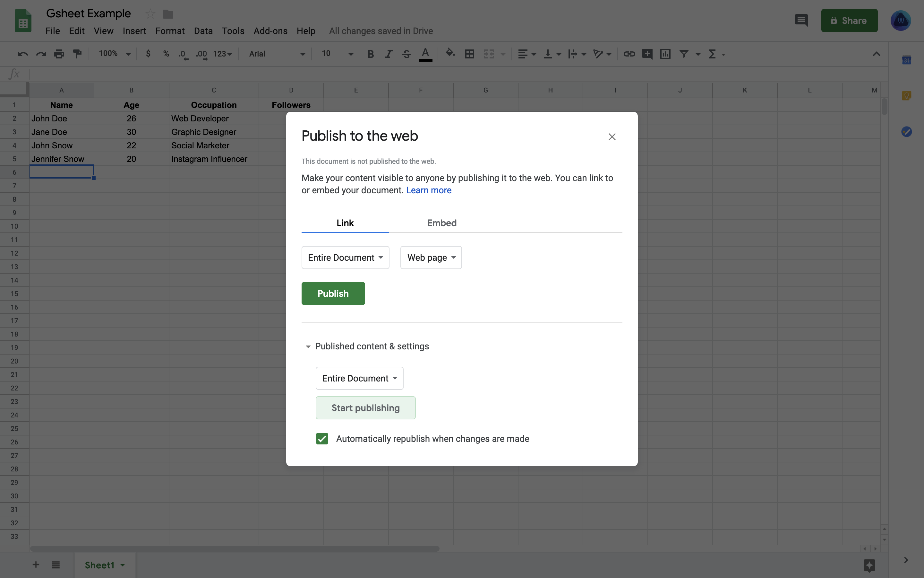924x578 pixels.
Task: Click the Explore icon at bottom right
Action: (869, 565)
